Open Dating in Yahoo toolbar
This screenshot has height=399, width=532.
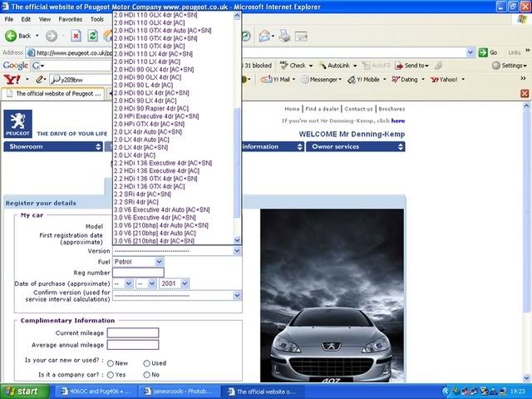coord(405,80)
